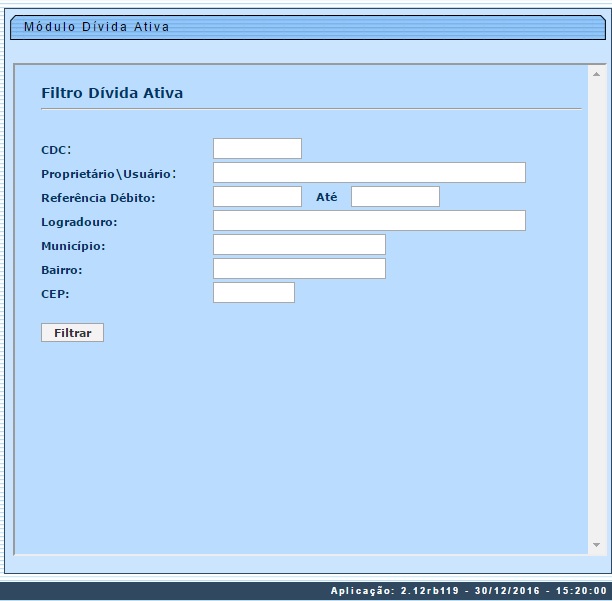Viewport: 612px width, 601px height.
Task: Focus the Proprietário\Usuário text box
Action: [x=369, y=173]
